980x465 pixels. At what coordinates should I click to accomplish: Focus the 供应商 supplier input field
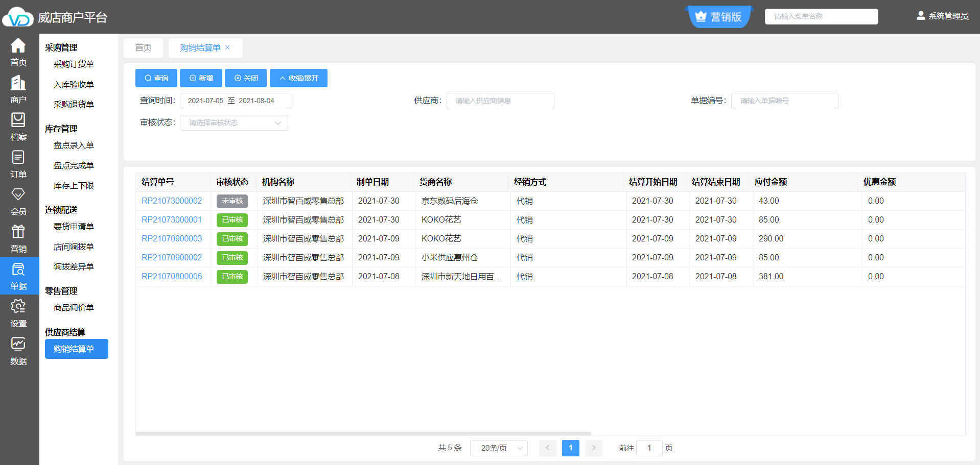(x=500, y=101)
